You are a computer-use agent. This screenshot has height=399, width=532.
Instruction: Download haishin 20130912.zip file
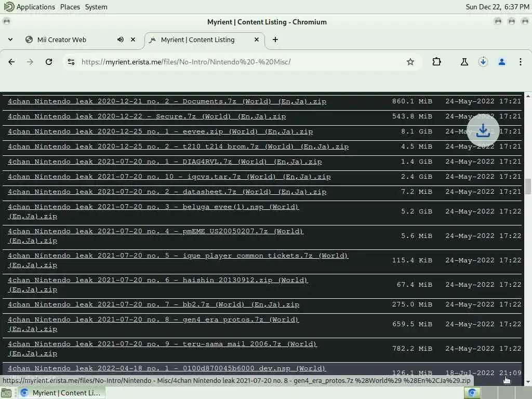tap(158, 285)
